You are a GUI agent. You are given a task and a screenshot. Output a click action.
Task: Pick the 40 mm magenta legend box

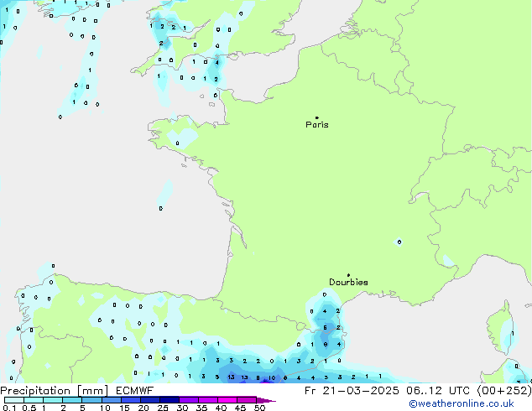point(227,400)
